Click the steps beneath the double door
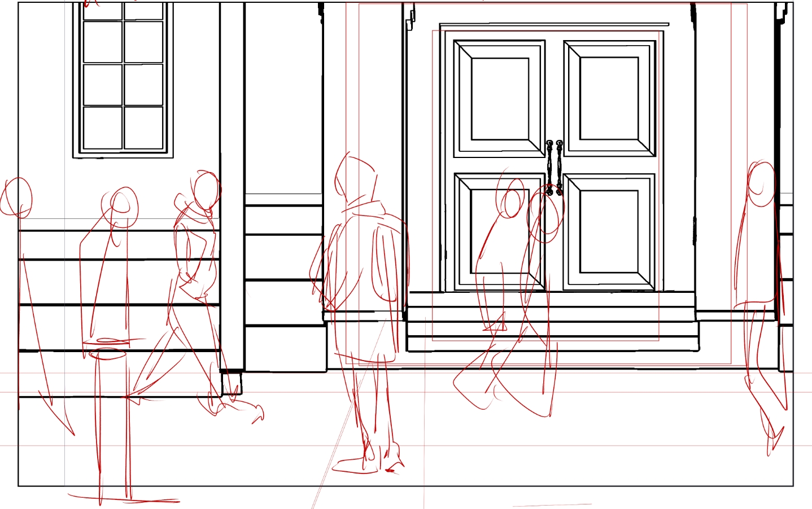This screenshot has height=509, width=812. click(x=551, y=322)
